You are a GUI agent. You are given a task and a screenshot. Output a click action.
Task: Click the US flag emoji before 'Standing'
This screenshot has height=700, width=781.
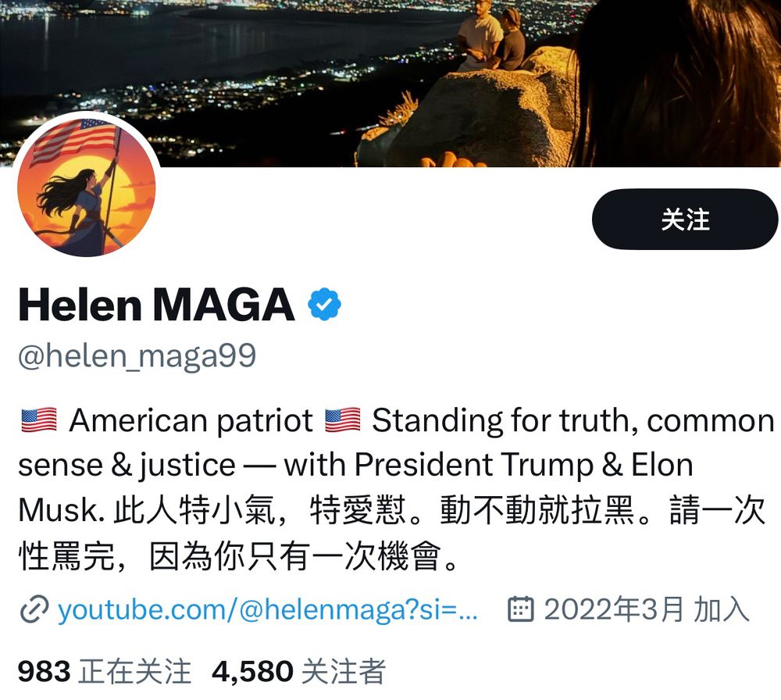pos(343,420)
